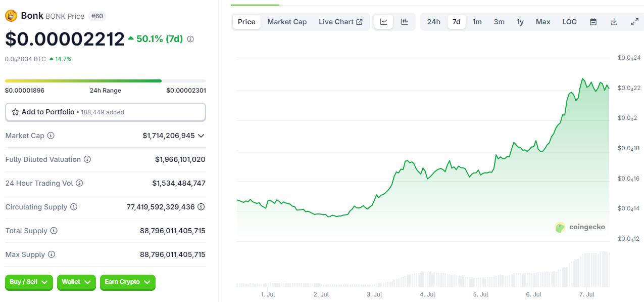The image size is (644, 302).
Task: Download the chart data icon
Action: pos(614,22)
